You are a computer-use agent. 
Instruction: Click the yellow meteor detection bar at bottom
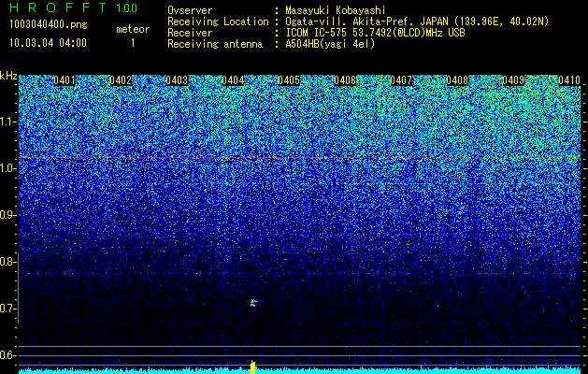click(x=252, y=367)
